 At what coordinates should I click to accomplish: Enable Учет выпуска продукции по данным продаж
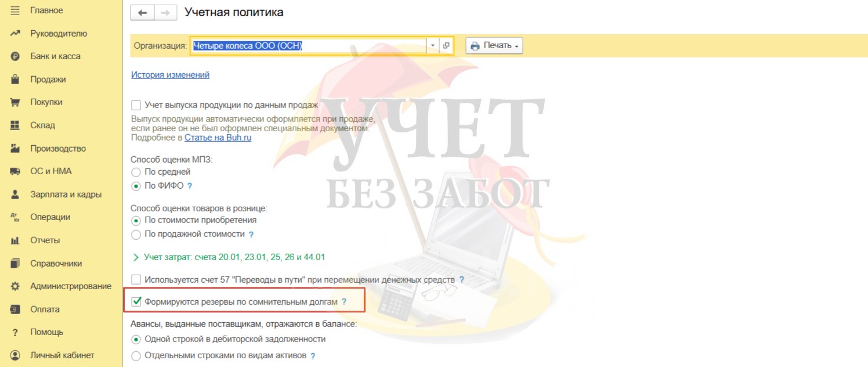click(136, 105)
